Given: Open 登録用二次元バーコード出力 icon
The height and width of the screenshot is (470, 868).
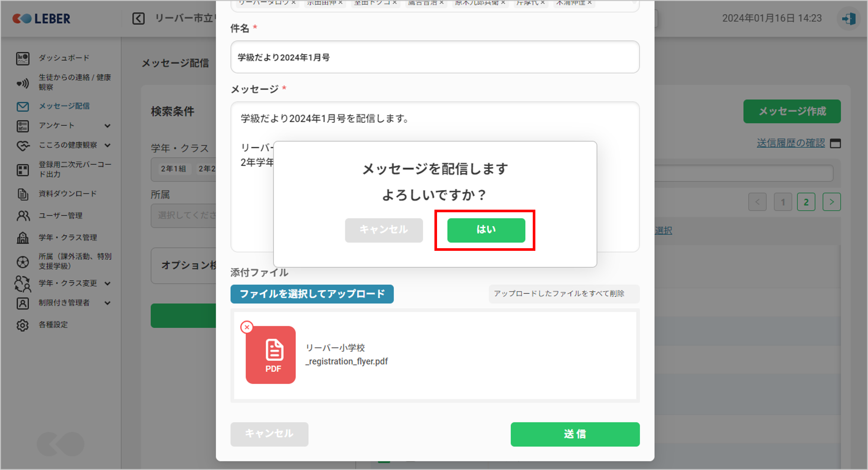Looking at the screenshot, I should [x=23, y=170].
